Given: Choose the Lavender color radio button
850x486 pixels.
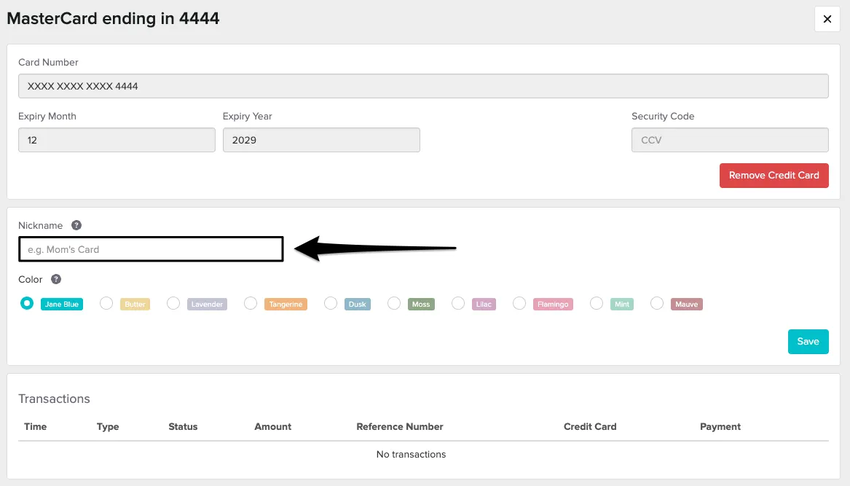Looking at the screenshot, I should 173,303.
